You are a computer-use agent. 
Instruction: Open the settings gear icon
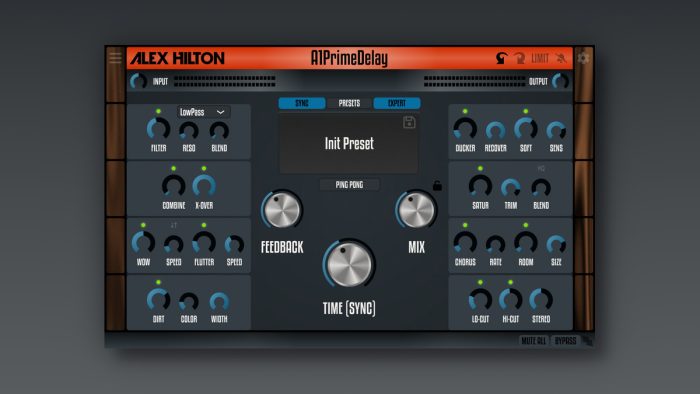coord(583,58)
